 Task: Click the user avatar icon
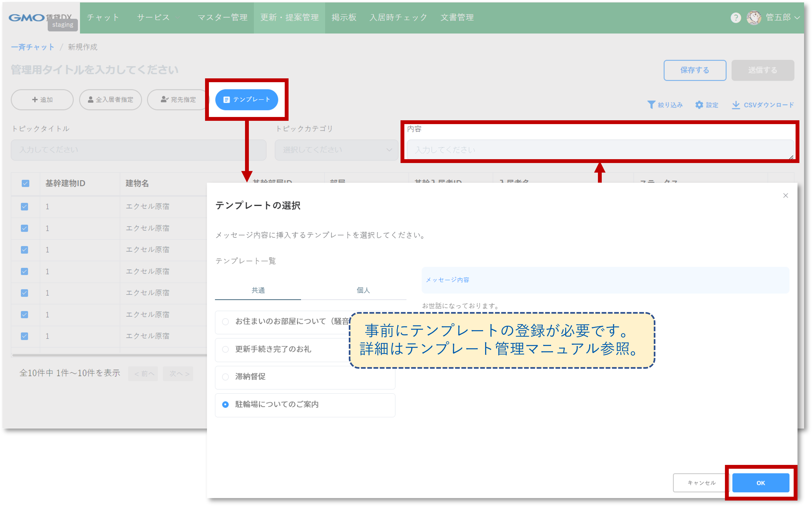(754, 18)
